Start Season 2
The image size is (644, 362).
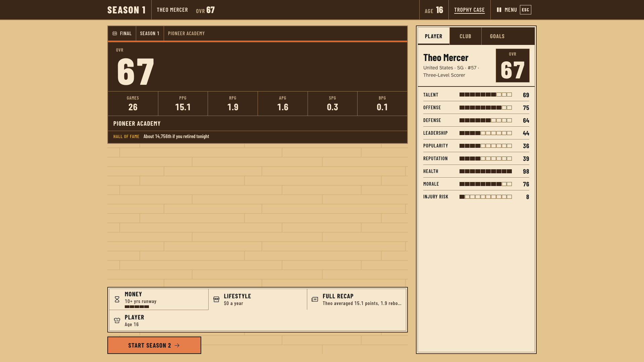(x=154, y=345)
